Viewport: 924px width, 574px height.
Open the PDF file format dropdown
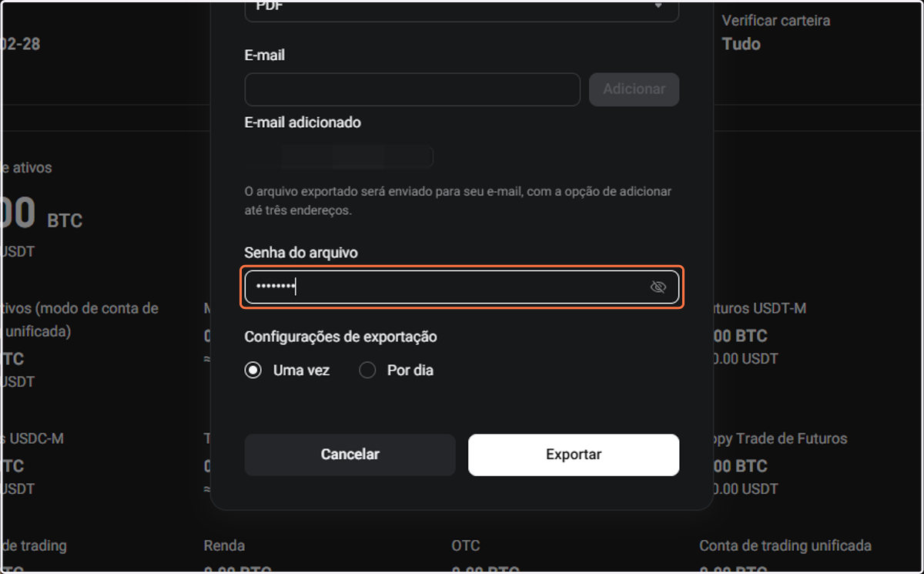coord(462,9)
